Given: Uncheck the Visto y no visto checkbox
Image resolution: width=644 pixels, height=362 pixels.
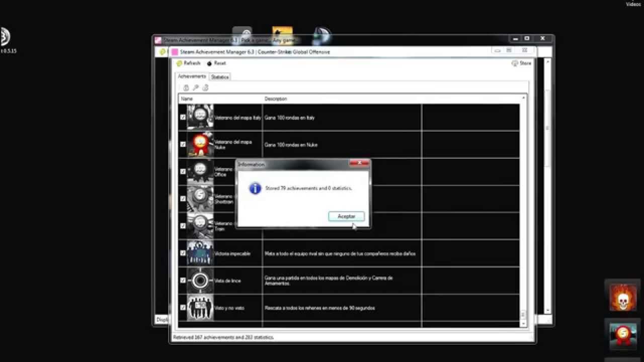Looking at the screenshot, I should tap(183, 307).
